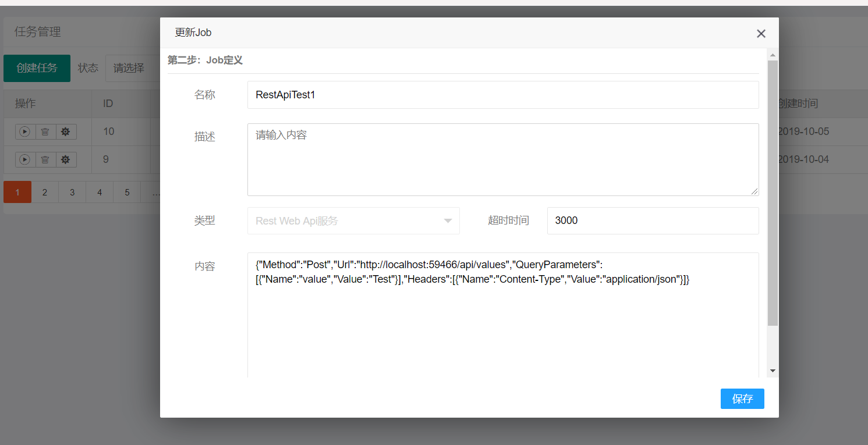Open the 类型 dropdown (Rest Web Api服务)
The width and height of the screenshot is (868, 445).
[x=353, y=221]
